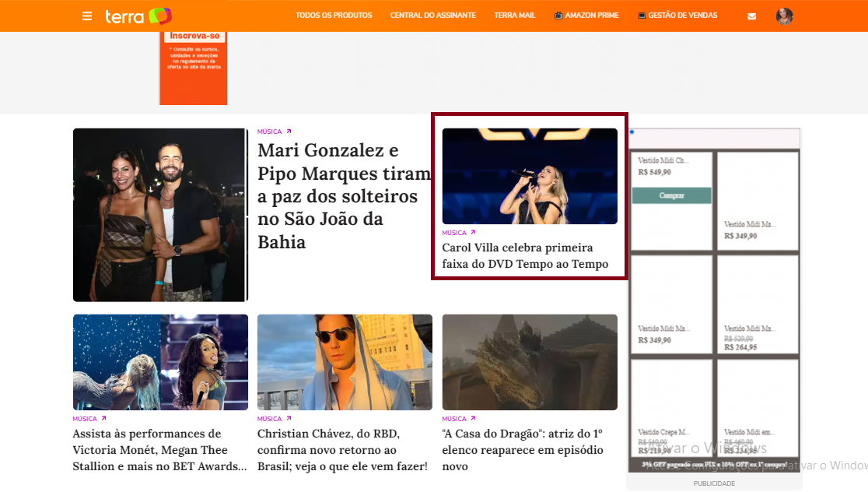Open Música tag above Casa do Dragão headline
The height and width of the screenshot is (492, 868).
click(x=454, y=419)
